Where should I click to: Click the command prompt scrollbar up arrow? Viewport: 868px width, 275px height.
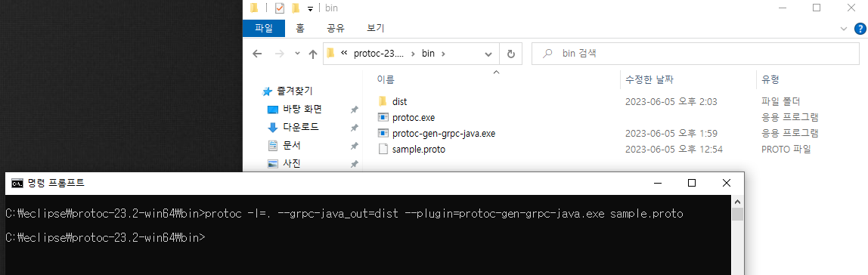click(737, 202)
